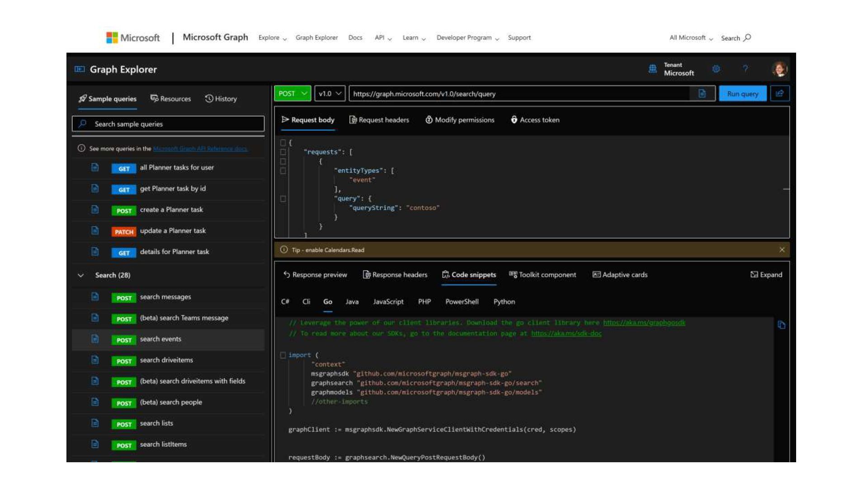
Task: Open the Response preview tab
Action: (315, 275)
